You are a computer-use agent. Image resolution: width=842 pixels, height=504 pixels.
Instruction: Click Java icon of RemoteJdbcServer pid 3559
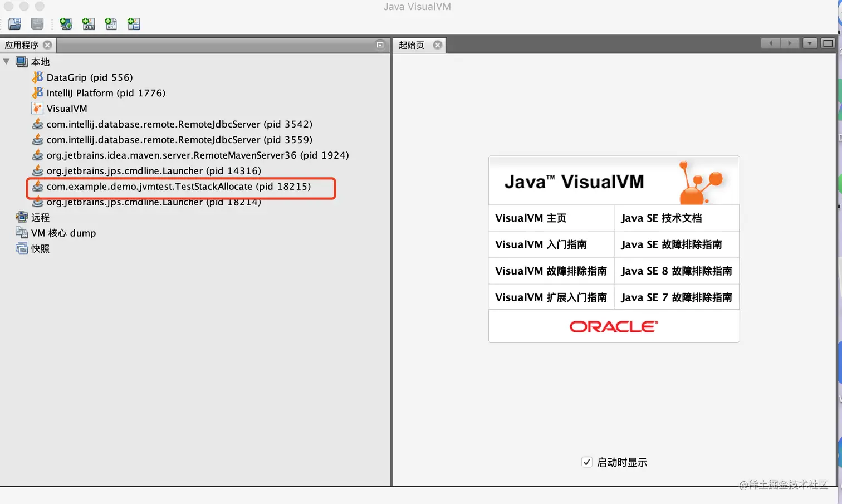[x=37, y=139]
